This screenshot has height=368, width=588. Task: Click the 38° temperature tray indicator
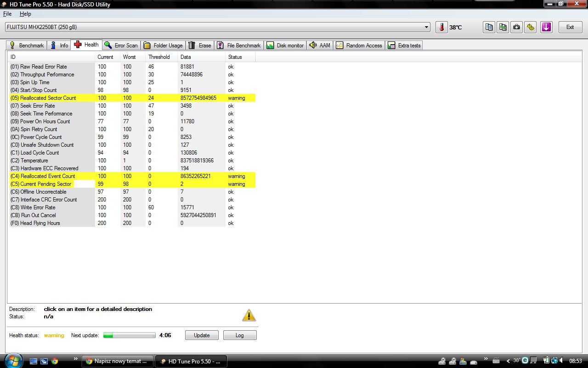tap(517, 361)
